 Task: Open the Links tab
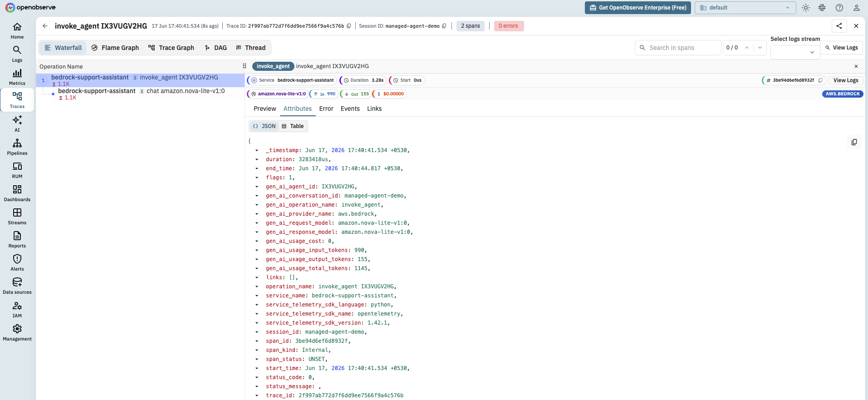[x=374, y=109]
